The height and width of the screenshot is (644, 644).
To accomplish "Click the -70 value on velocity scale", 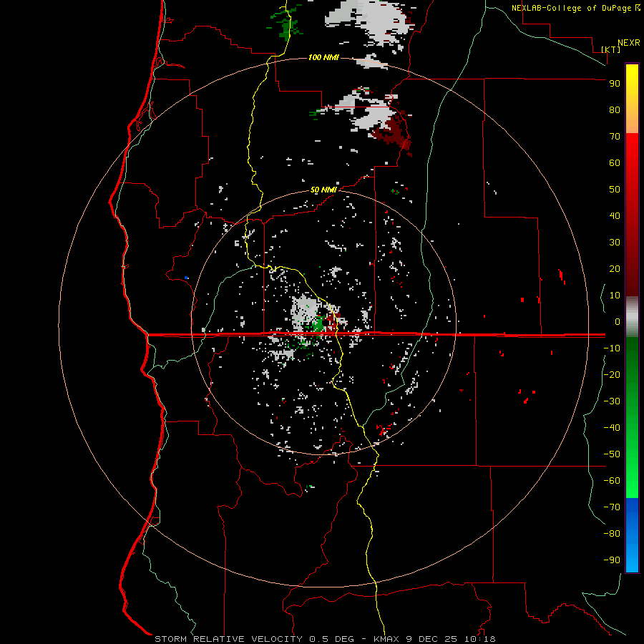I will tap(612, 507).
